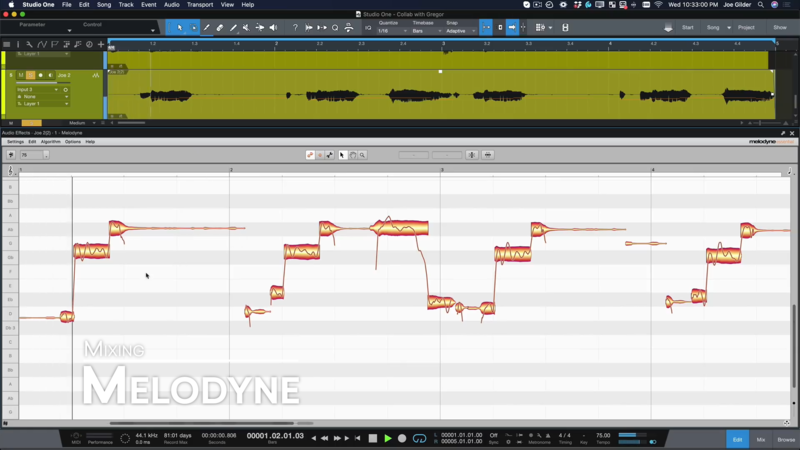Click the arrange view horizontal scrollbar
Image resolution: width=800 pixels, height=450 pixels.
coord(132,123)
